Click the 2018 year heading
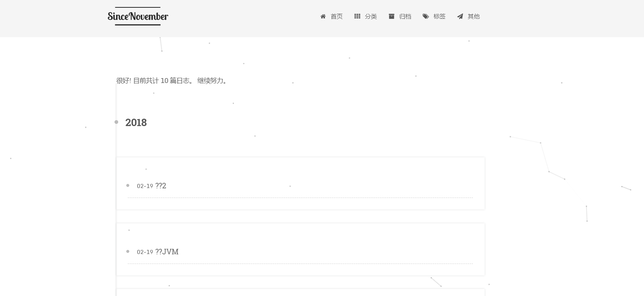 [136, 122]
